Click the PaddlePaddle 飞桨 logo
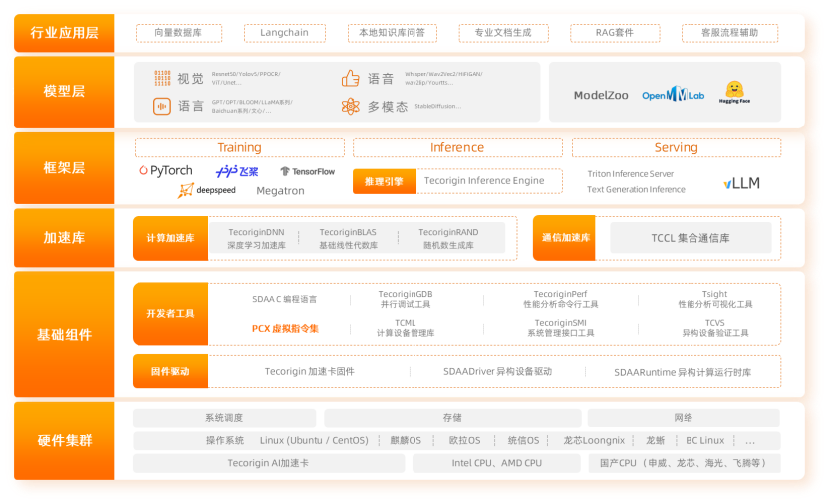The image size is (829, 504). tap(237, 171)
